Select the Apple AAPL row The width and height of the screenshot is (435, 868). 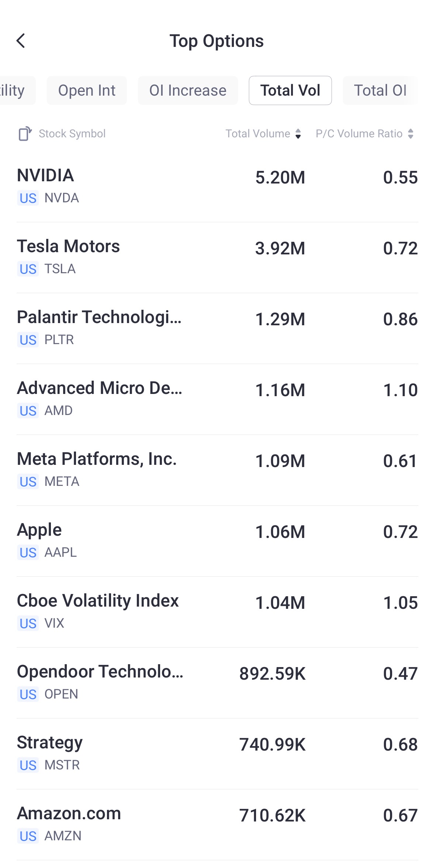(x=217, y=541)
